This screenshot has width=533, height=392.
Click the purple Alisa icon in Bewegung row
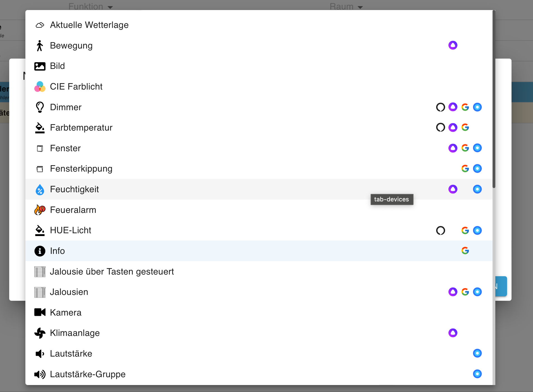tap(453, 45)
